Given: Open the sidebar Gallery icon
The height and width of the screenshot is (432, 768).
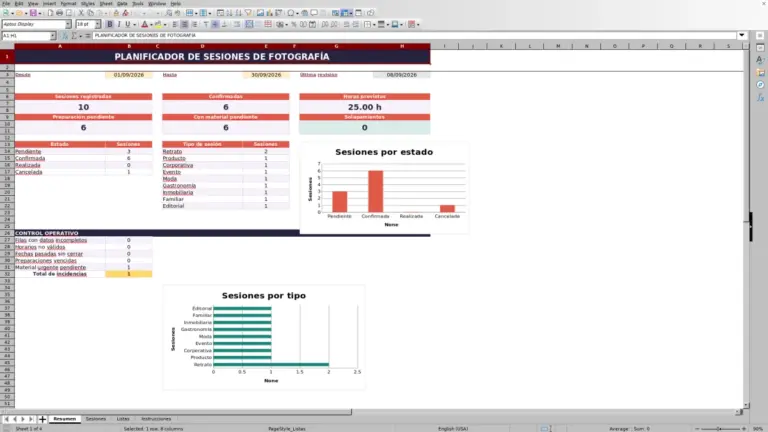Looking at the screenshot, I should click(760, 72).
